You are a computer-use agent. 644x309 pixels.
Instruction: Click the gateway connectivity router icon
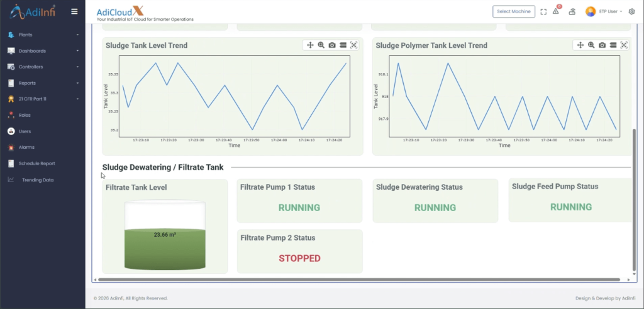[572, 11]
